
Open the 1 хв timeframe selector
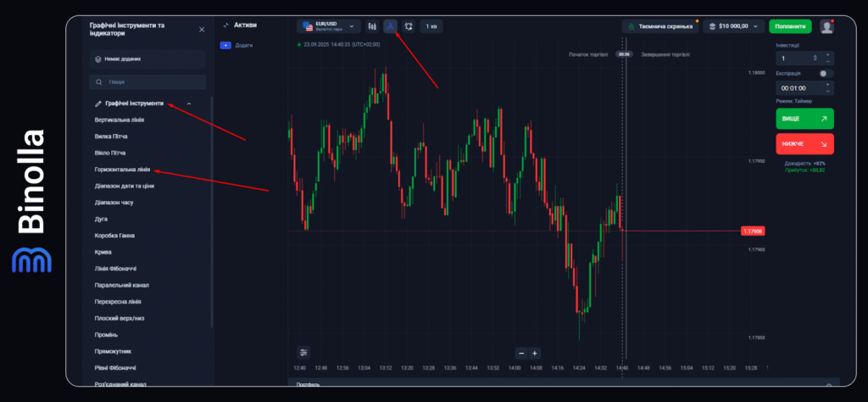click(x=431, y=26)
